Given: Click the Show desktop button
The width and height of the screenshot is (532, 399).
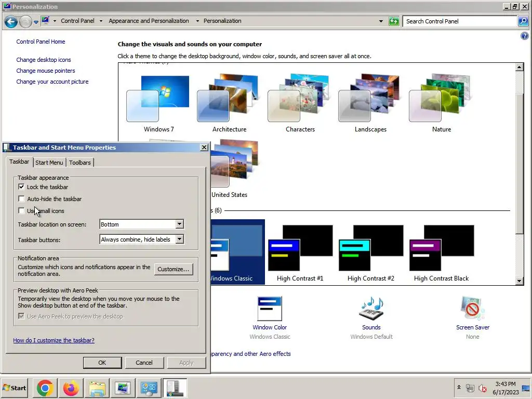Looking at the screenshot, I should click(x=526, y=388).
